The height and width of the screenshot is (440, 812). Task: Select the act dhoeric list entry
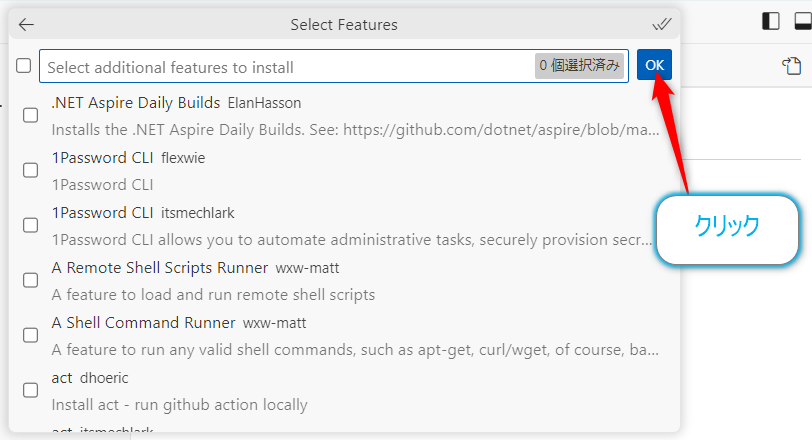(344, 391)
